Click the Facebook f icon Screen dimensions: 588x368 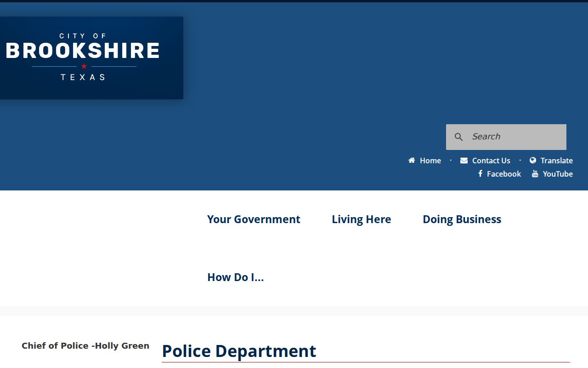click(x=481, y=173)
